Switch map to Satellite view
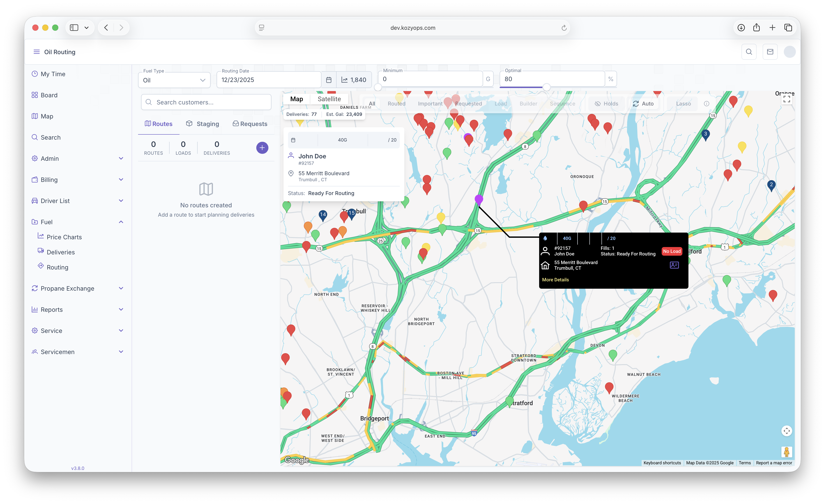 329,99
